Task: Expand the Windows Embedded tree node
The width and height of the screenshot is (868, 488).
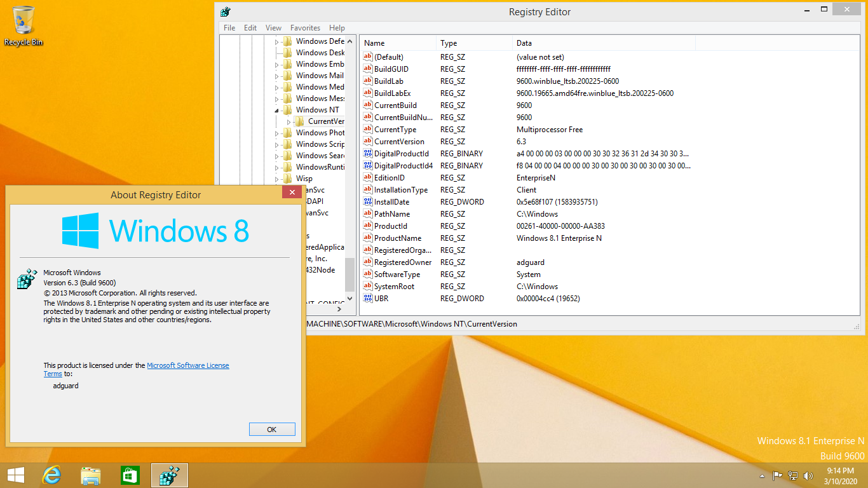Action: coord(276,64)
